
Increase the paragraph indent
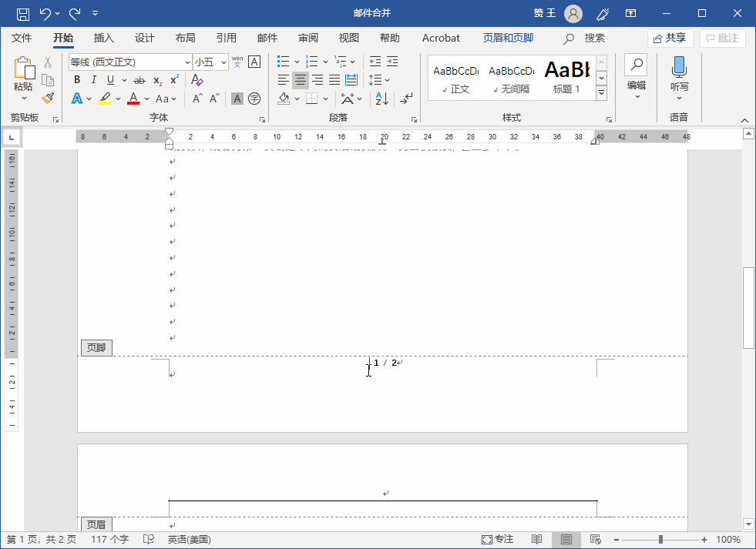coord(391,62)
